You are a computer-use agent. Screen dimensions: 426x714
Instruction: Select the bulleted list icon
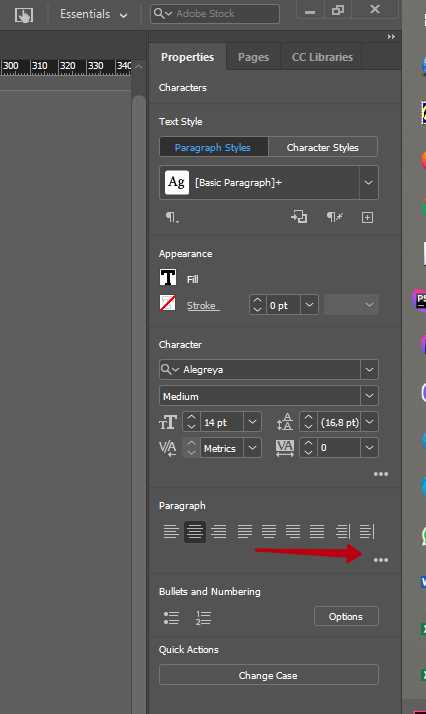171,617
